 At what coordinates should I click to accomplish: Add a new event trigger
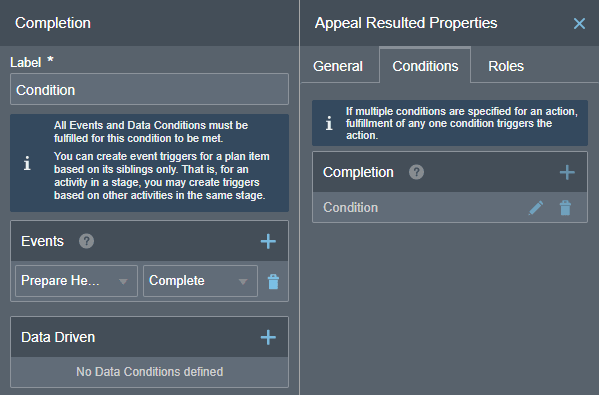268,241
